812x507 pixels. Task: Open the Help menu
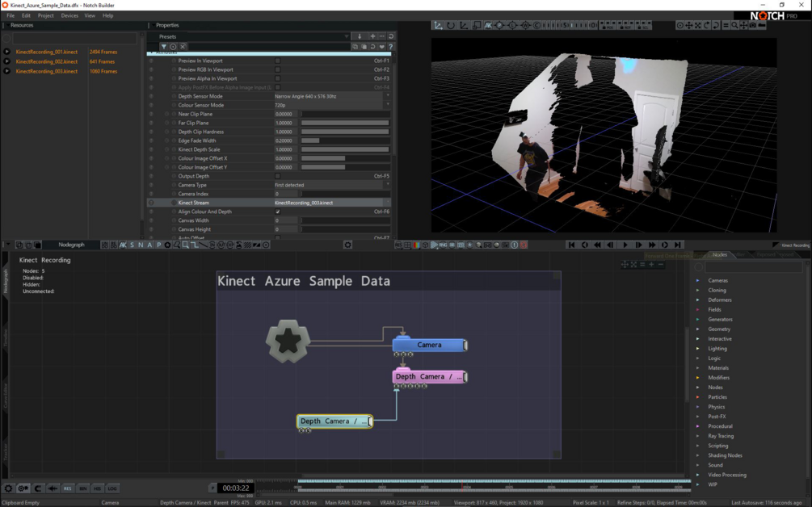(107, 15)
